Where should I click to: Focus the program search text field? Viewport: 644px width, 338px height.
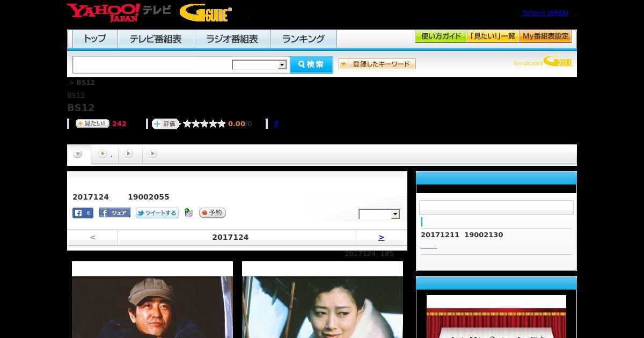152,64
